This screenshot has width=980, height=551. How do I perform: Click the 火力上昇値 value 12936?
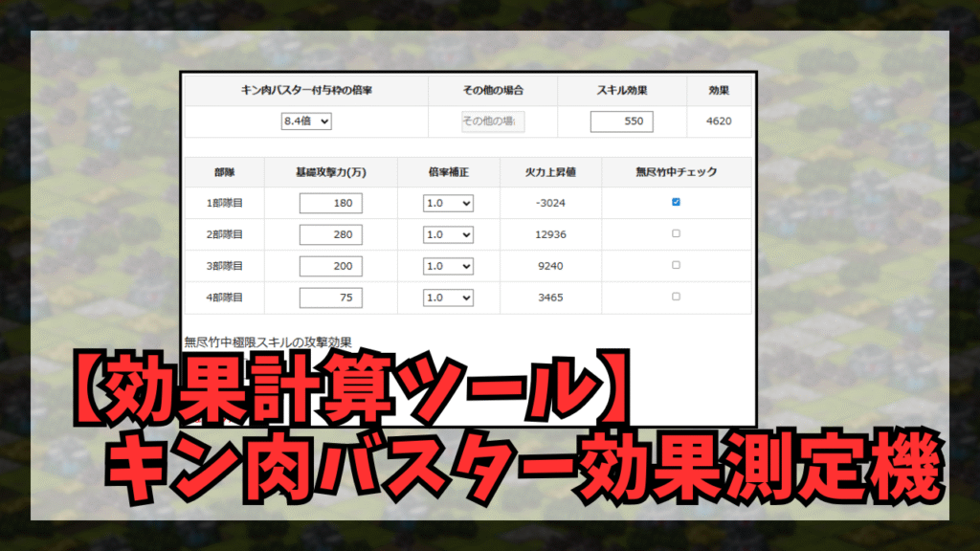(x=550, y=234)
